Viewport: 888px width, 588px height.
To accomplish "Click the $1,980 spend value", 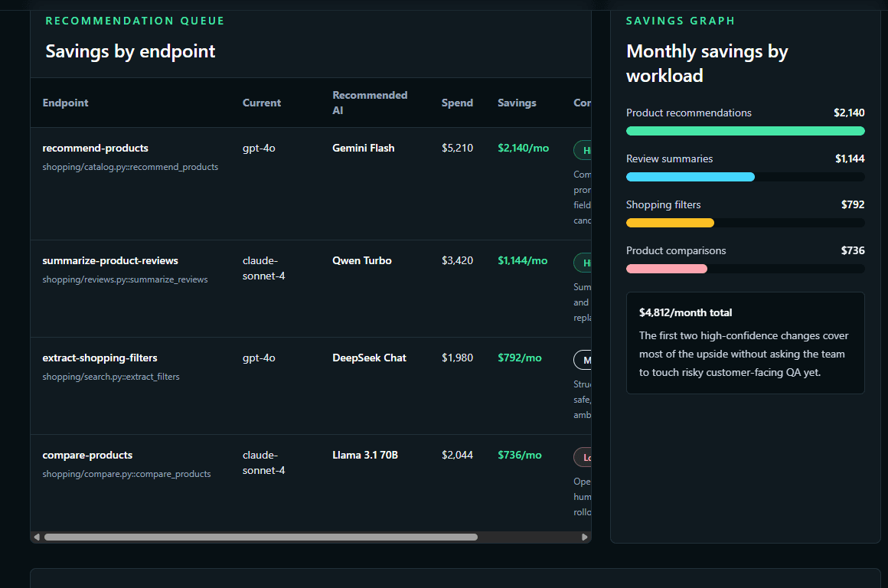I will 457,358.
